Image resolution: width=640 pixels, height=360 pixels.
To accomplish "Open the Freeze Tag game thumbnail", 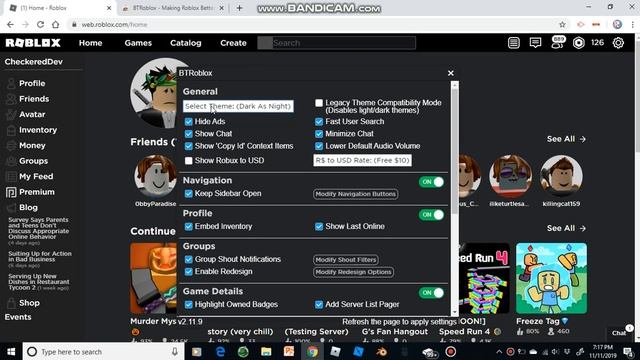I will click(x=551, y=278).
